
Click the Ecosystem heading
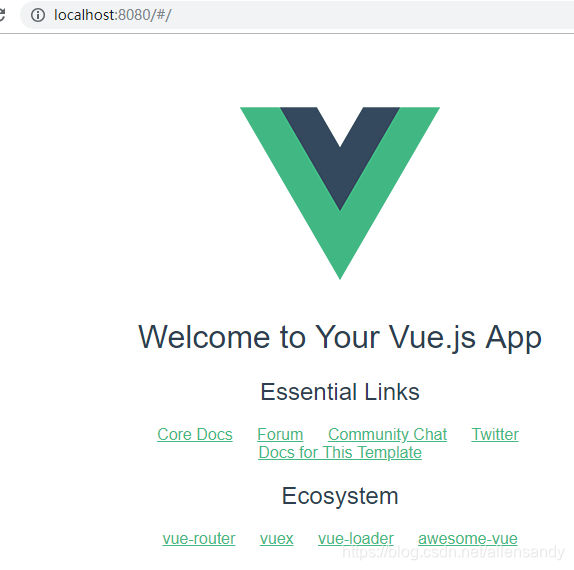click(x=340, y=496)
